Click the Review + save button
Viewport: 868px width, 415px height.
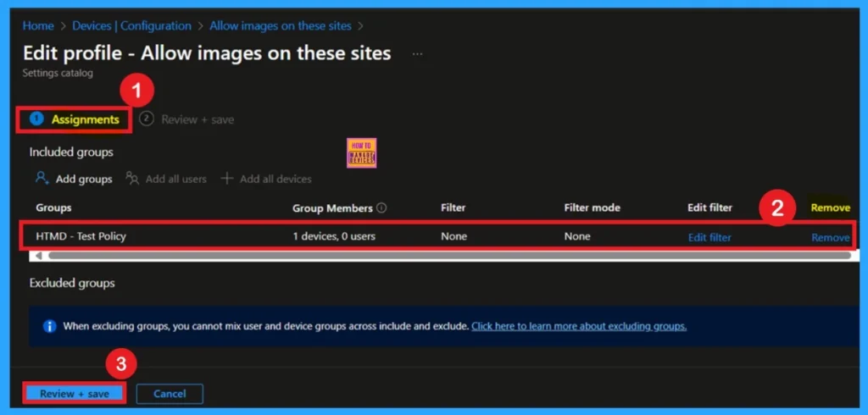pyautogui.click(x=75, y=394)
